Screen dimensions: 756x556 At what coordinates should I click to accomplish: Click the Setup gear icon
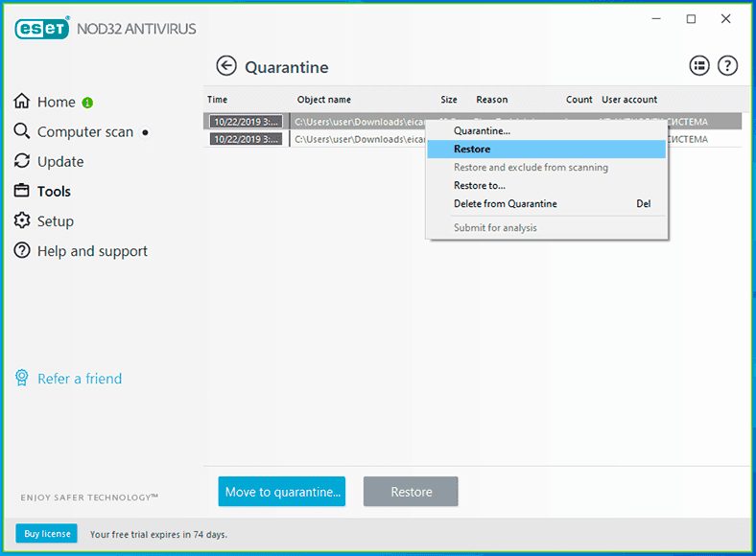(22, 220)
